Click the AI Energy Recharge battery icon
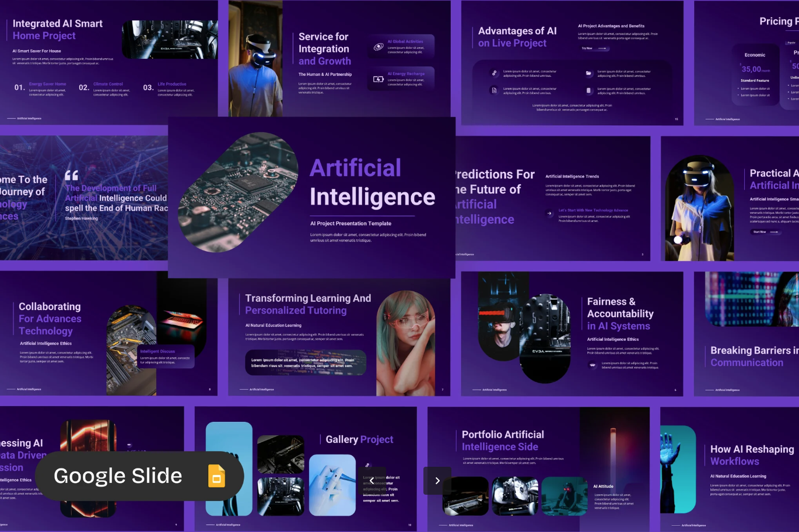799x532 pixels. [379, 79]
